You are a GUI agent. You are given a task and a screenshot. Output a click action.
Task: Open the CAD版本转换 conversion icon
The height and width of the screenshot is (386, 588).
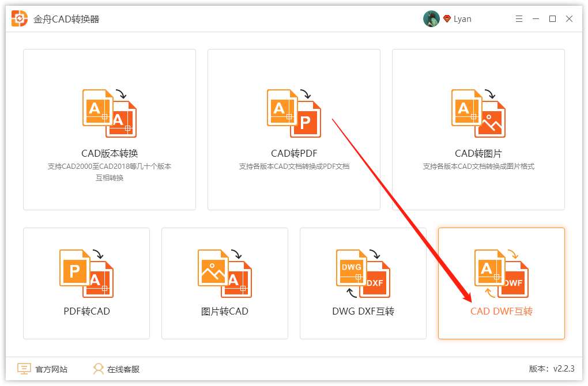(110, 113)
